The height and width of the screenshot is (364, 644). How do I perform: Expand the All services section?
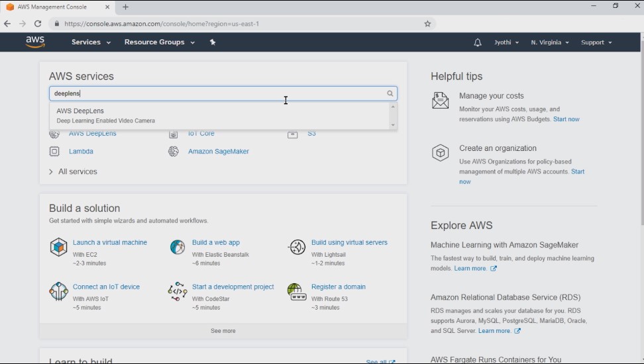pos(73,171)
